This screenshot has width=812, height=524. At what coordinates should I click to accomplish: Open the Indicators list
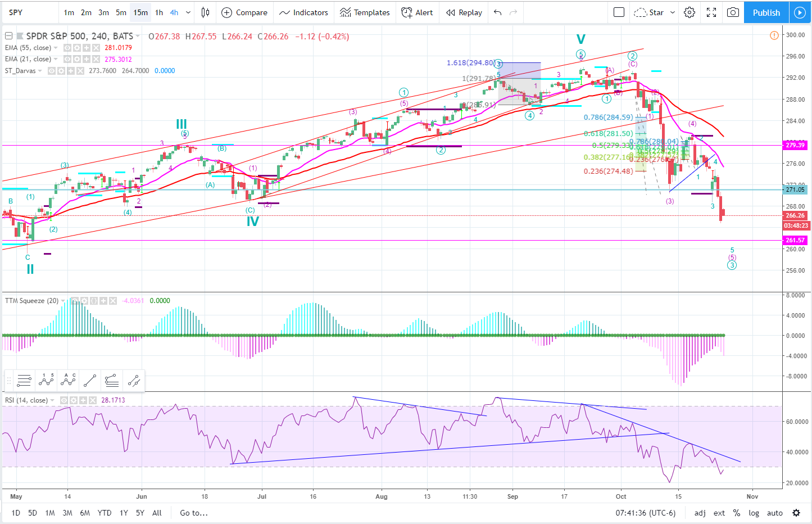pos(303,12)
